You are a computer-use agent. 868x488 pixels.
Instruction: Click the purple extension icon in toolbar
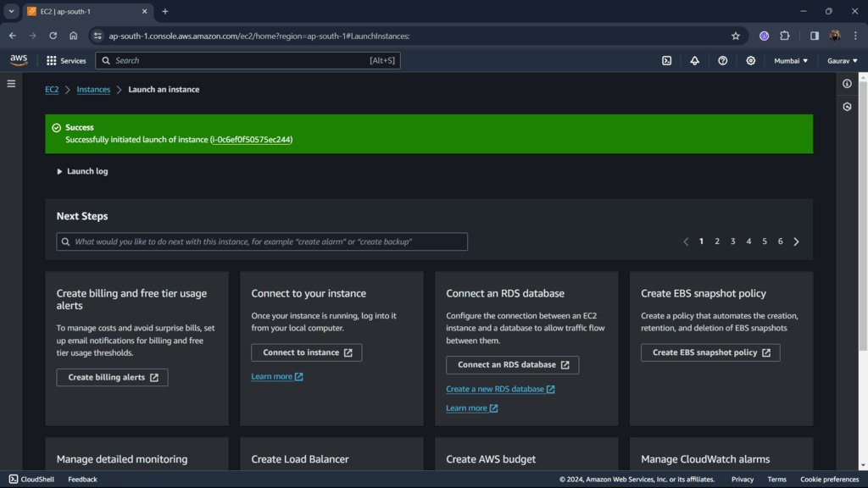[x=764, y=36]
